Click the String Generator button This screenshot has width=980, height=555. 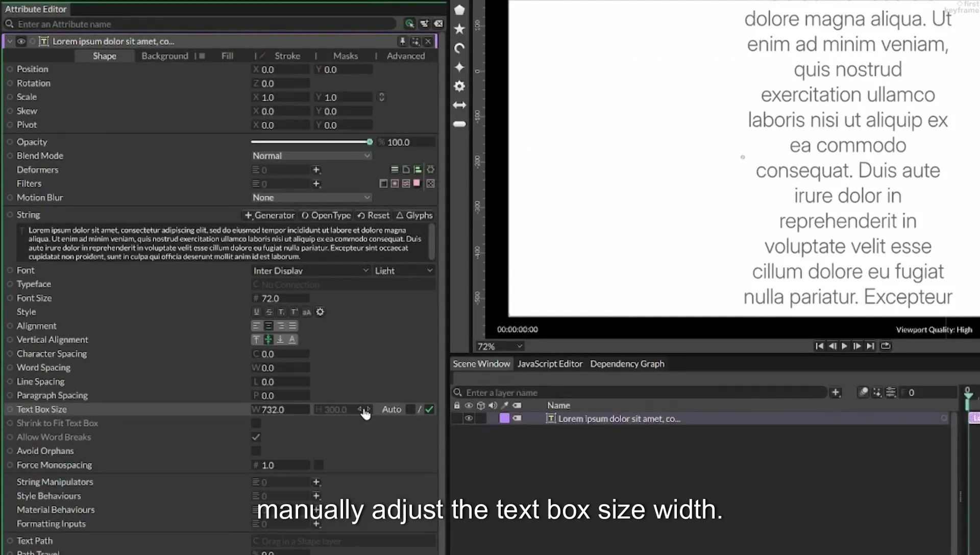pyautogui.click(x=269, y=215)
